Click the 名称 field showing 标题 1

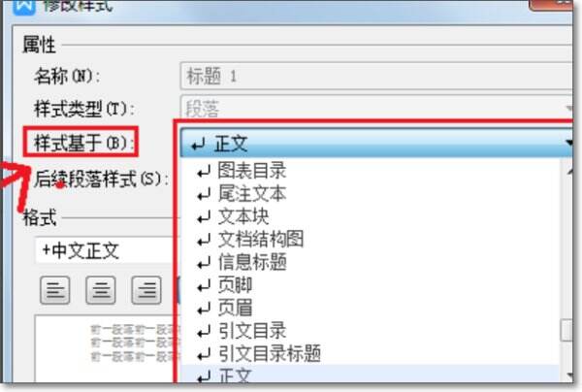(x=376, y=76)
